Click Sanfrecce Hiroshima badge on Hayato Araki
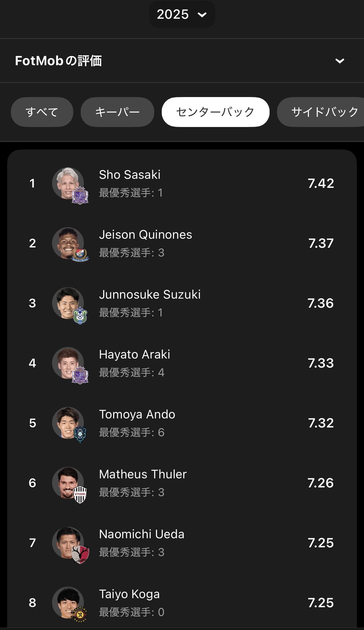 coord(80,375)
